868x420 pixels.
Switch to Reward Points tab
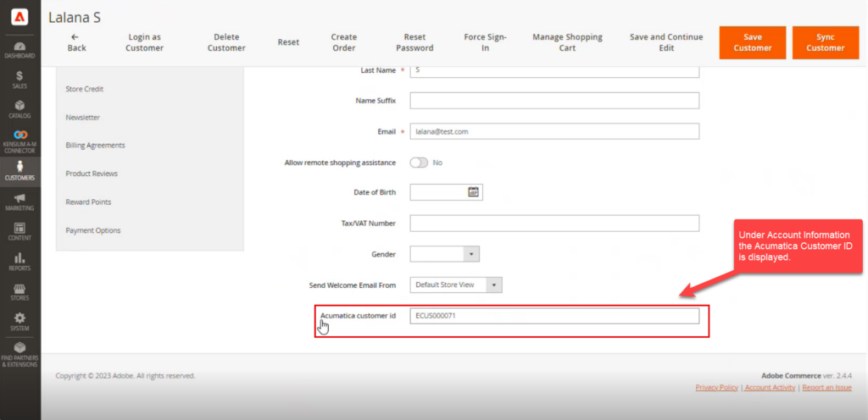[88, 202]
